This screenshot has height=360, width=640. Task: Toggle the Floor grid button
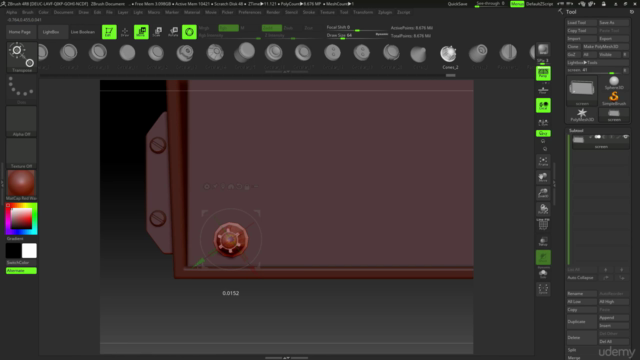click(x=543, y=90)
